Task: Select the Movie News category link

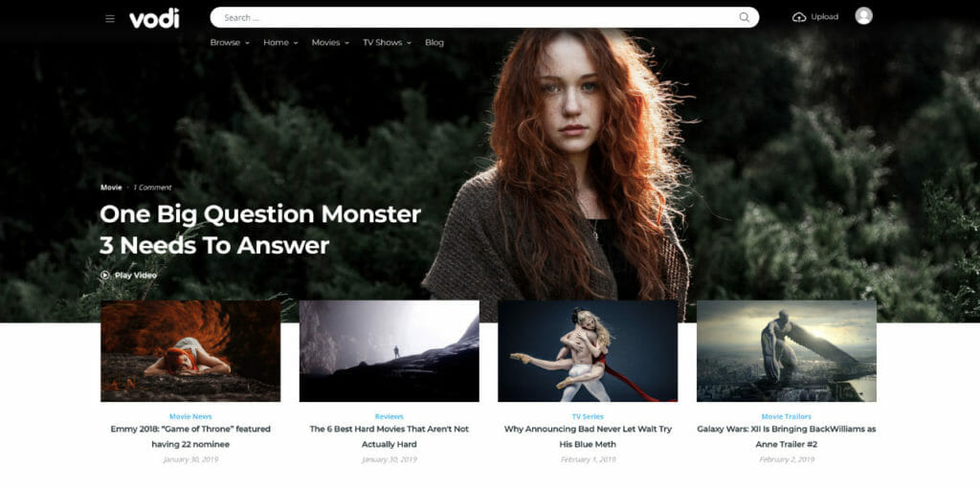Action: [x=190, y=416]
